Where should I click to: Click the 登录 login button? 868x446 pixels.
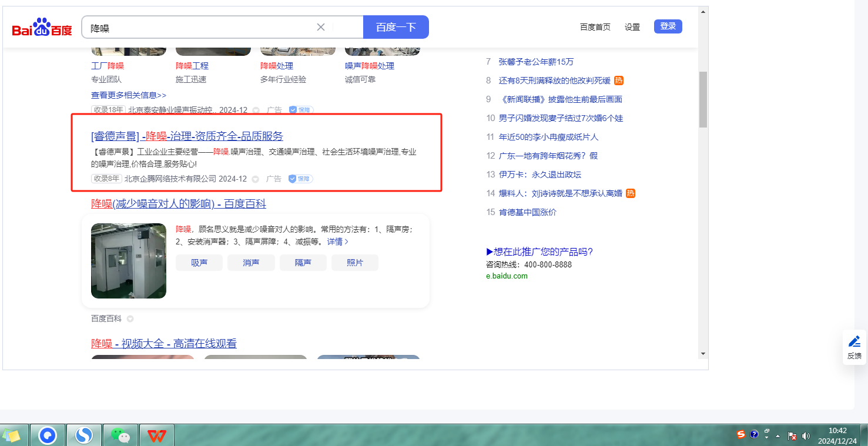[668, 26]
